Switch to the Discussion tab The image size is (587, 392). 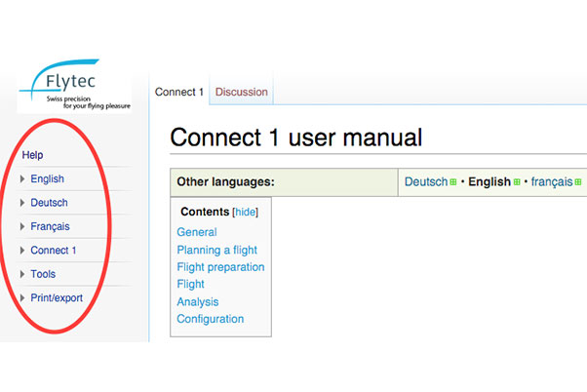click(x=242, y=92)
